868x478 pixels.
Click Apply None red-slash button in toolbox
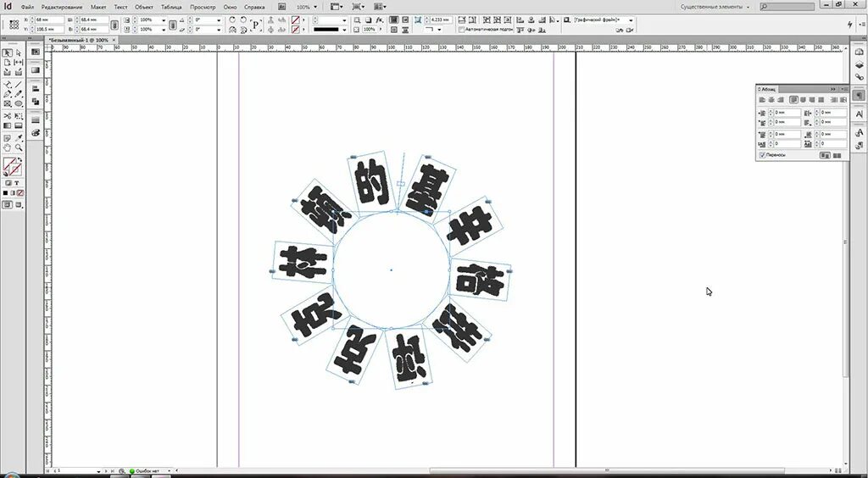(20, 192)
